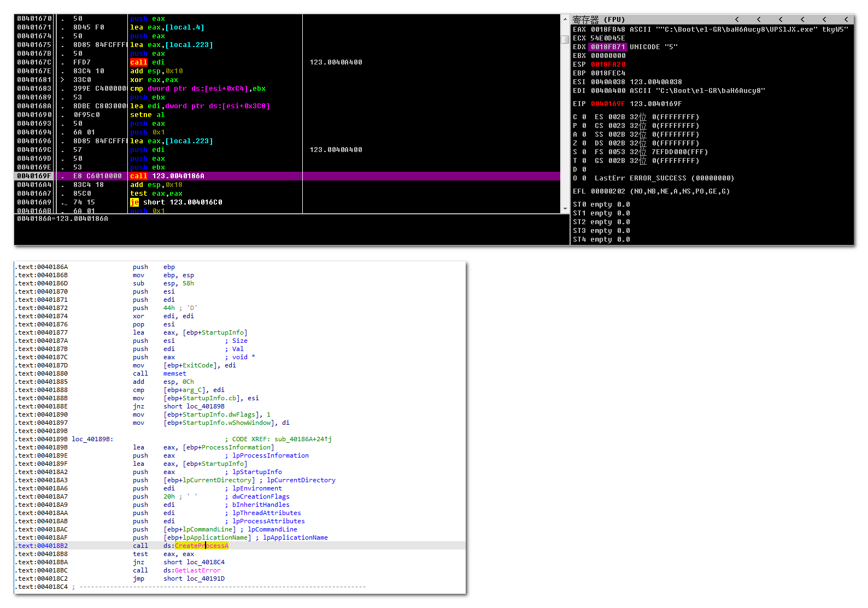Click IDA address .text:004018B2
The height and width of the screenshot is (608, 868).
[42, 546]
